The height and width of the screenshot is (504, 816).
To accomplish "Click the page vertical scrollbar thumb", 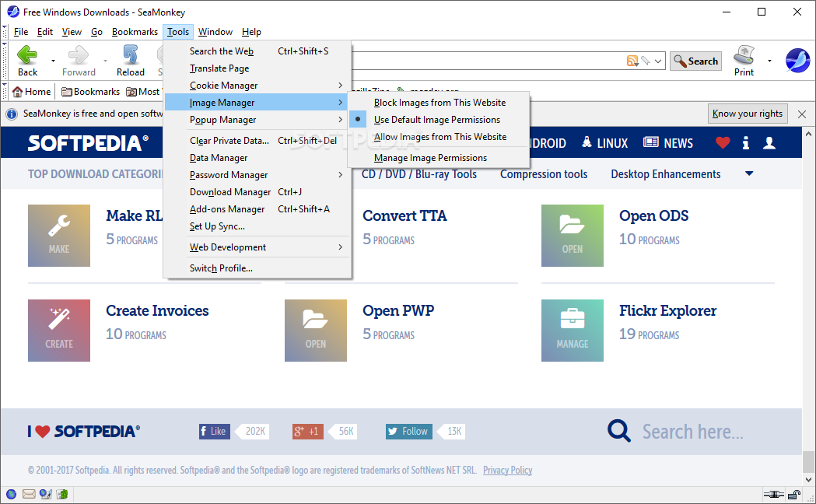I will [808, 460].
